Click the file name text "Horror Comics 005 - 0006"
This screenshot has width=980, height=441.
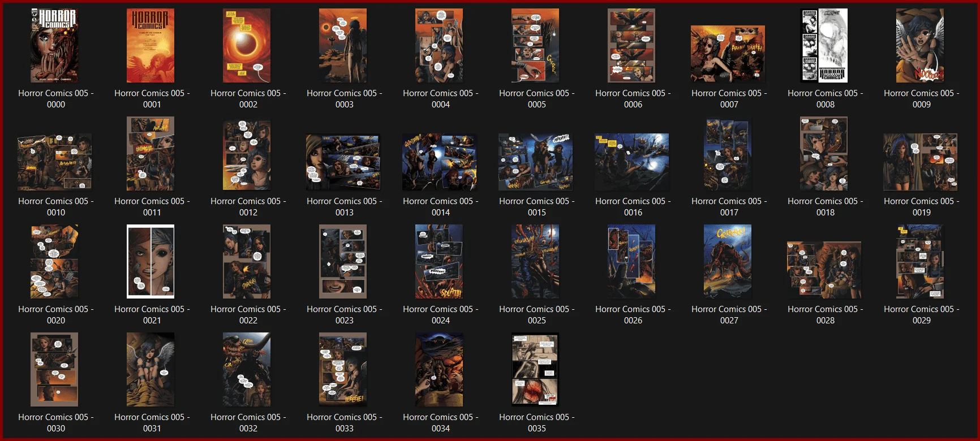click(633, 99)
